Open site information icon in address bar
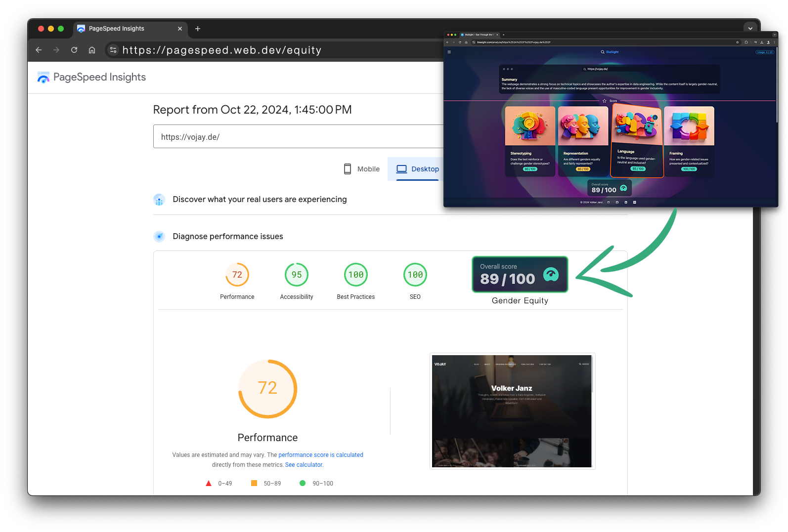 [x=113, y=50]
